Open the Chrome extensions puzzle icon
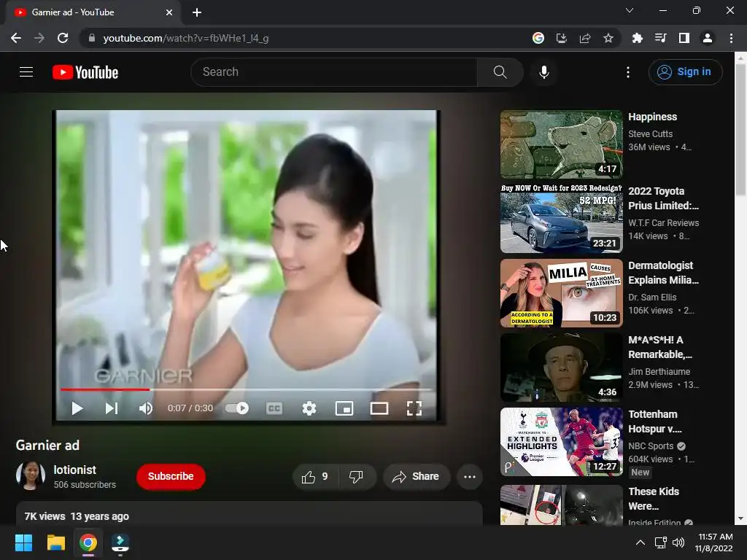This screenshot has width=747, height=560. [637, 38]
